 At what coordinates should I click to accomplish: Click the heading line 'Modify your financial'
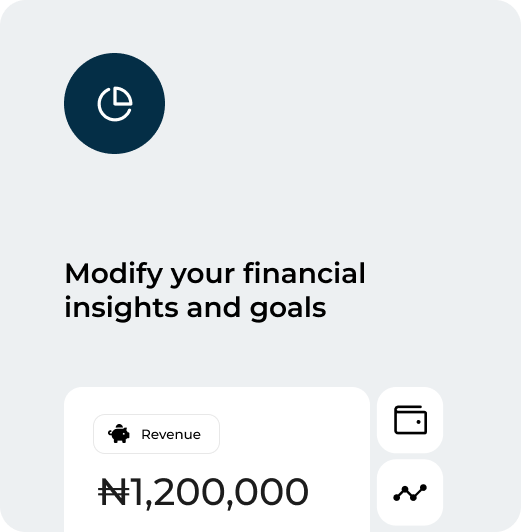click(215, 275)
